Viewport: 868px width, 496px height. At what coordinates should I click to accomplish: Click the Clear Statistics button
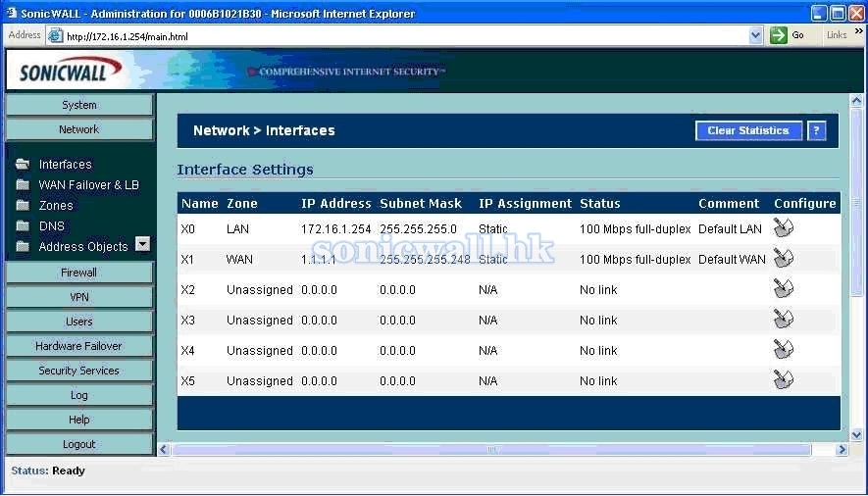tap(748, 130)
